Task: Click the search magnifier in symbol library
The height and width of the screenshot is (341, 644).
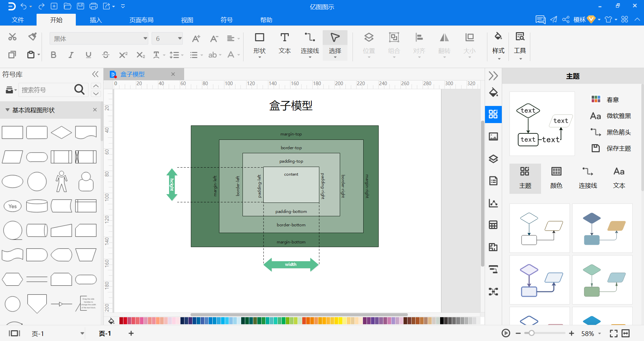Action: (79, 90)
